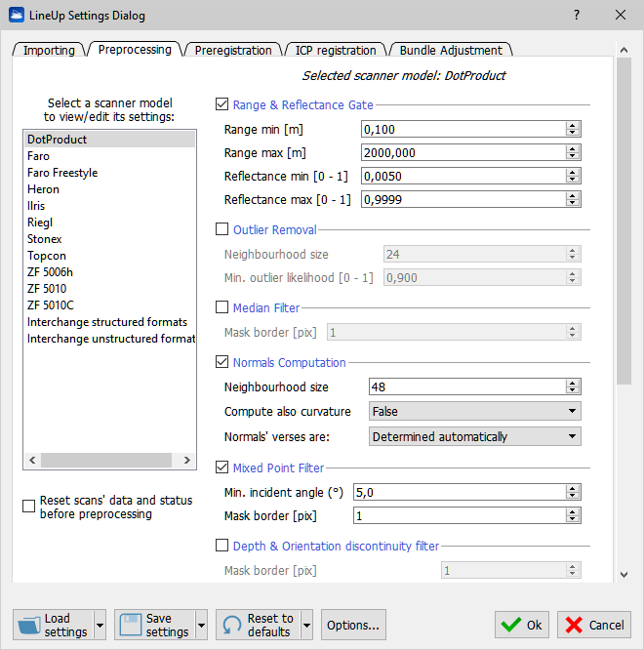Click the settings pane scroll up arrow
Viewport: 644px width, 650px height.
coord(624,50)
